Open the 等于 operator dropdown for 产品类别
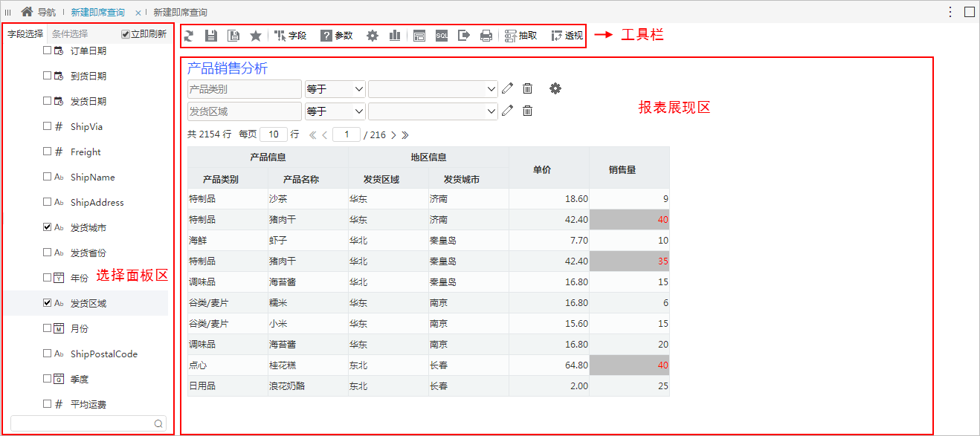Screen dimensions: 980x436 click(335, 89)
